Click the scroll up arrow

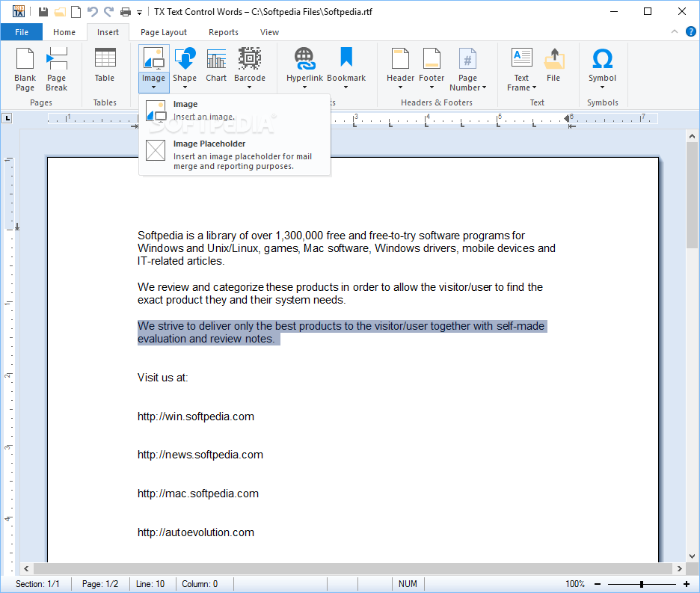(x=692, y=136)
